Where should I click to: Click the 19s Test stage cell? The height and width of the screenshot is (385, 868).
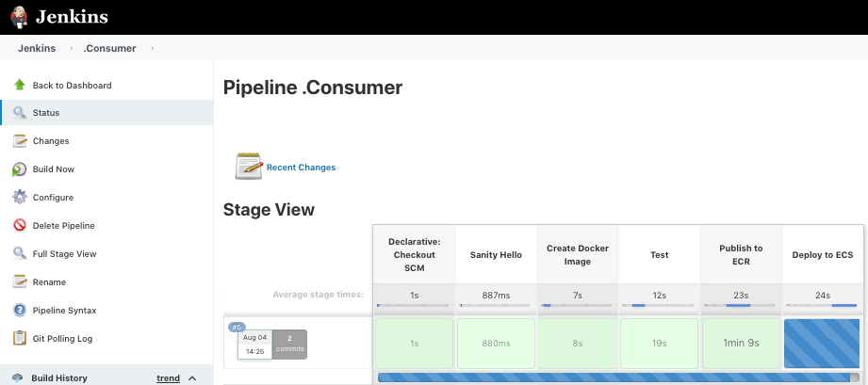pyautogui.click(x=660, y=344)
